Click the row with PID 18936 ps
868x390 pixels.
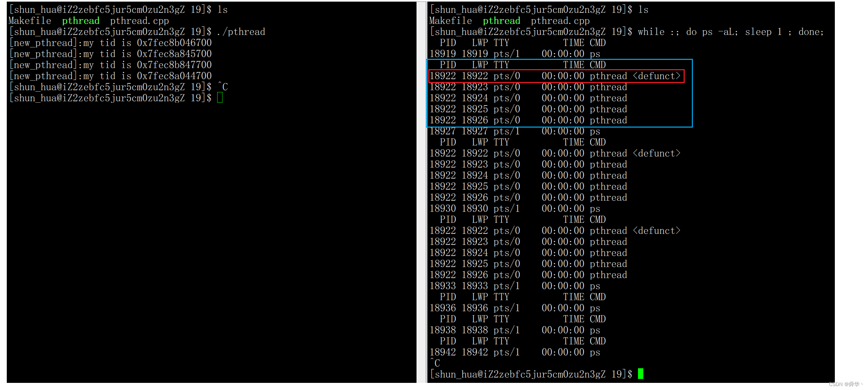coord(515,308)
